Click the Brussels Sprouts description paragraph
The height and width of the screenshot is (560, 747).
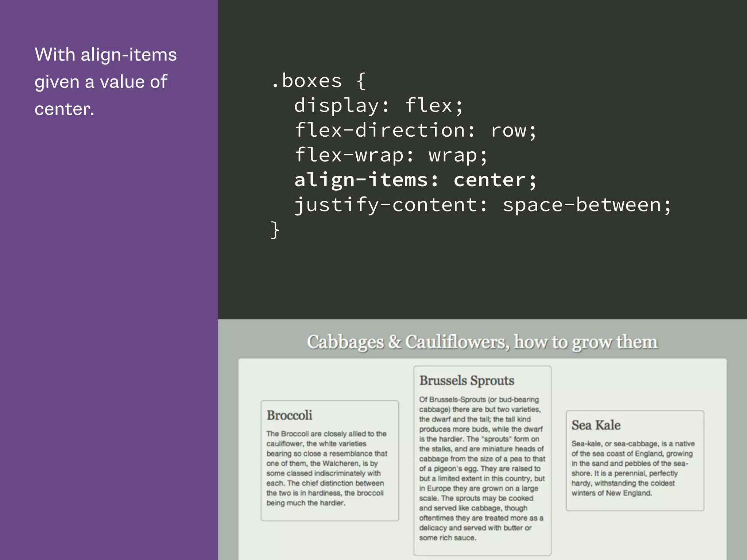(x=481, y=468)
